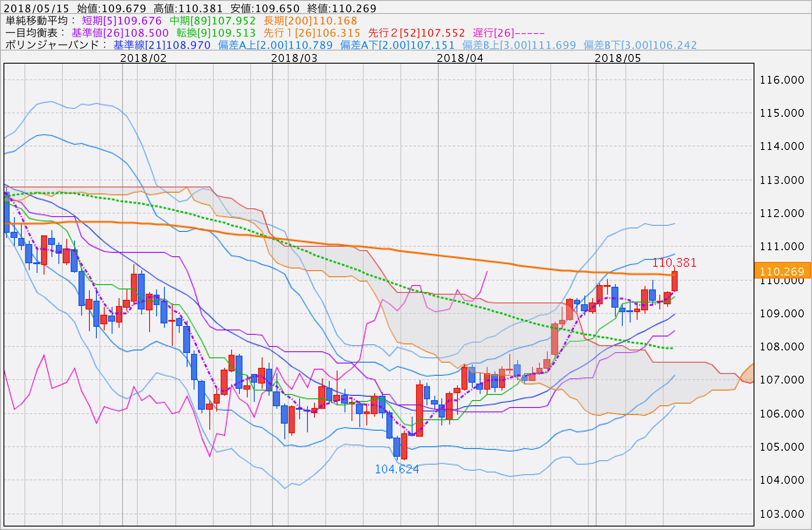Select Bollinger 偏差B上[3.00]111.699
The height and width of the screenshot is (530, 812).
point(519,45)
